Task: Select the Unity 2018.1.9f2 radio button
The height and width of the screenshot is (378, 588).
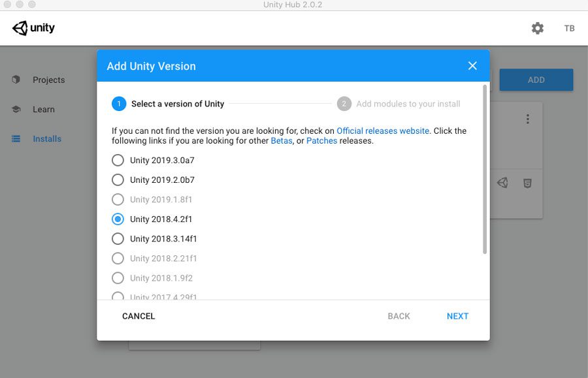Action: point(118,278)
